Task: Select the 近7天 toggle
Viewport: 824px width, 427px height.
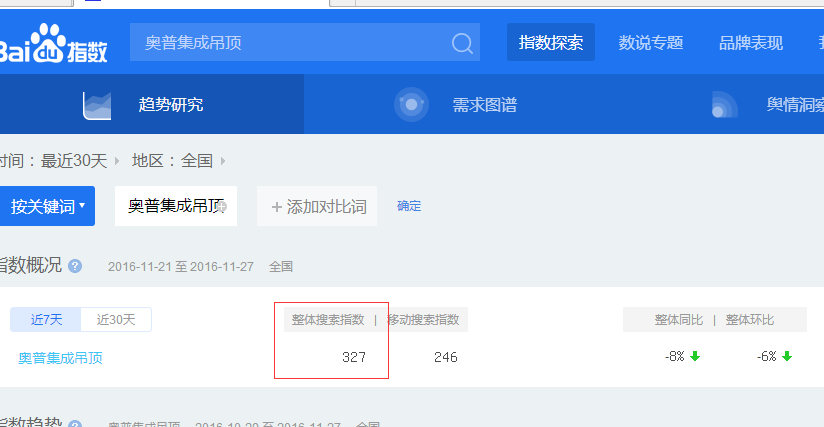Action: pyautogui.click(x=46, y=319)
